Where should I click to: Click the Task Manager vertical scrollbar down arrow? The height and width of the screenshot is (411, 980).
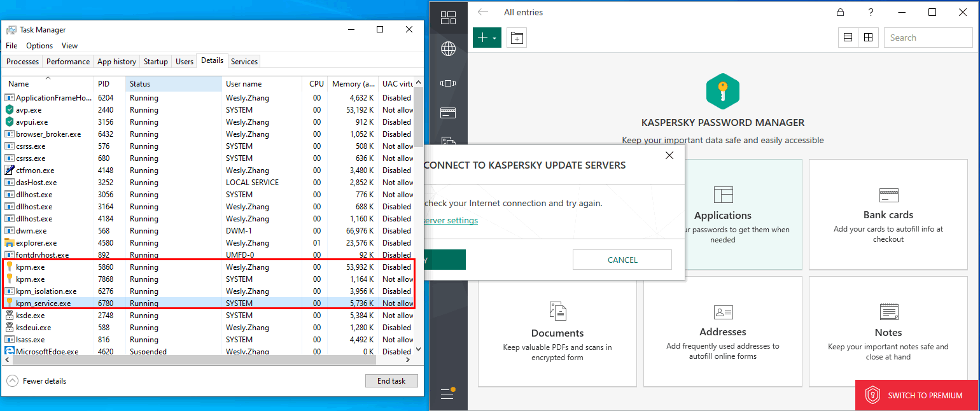(418, 349)
